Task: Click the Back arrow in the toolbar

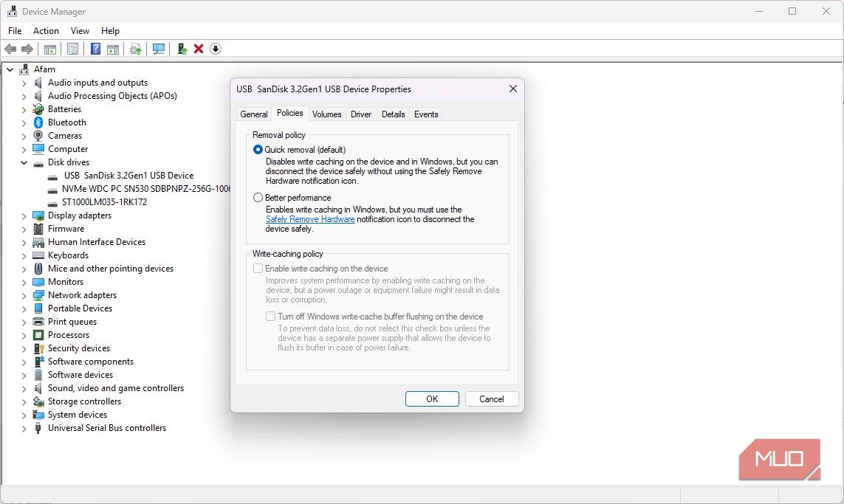Action: (x=10, y=49)
